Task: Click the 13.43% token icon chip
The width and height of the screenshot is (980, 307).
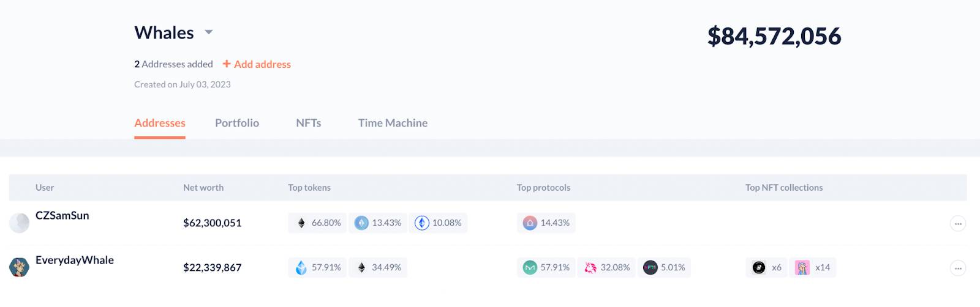Action: pos(378,223)
